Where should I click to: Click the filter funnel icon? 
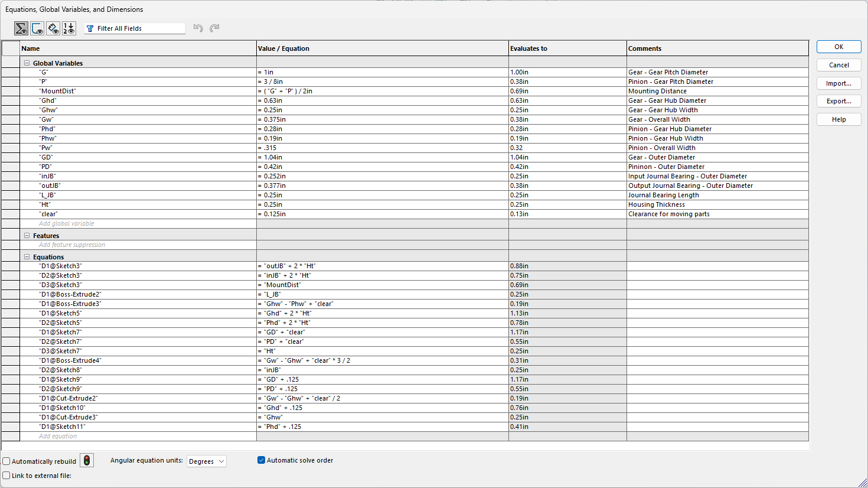90,28
